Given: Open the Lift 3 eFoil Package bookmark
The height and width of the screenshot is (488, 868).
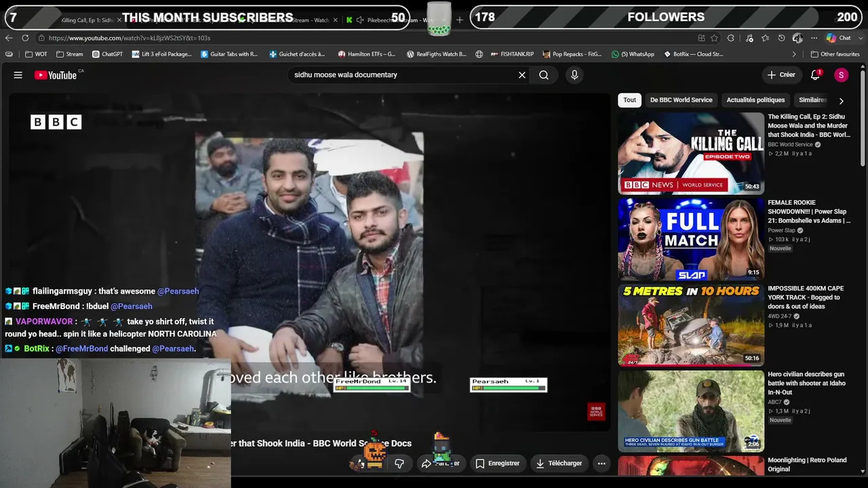Looking at the screenshot, I should pos(162,54).
